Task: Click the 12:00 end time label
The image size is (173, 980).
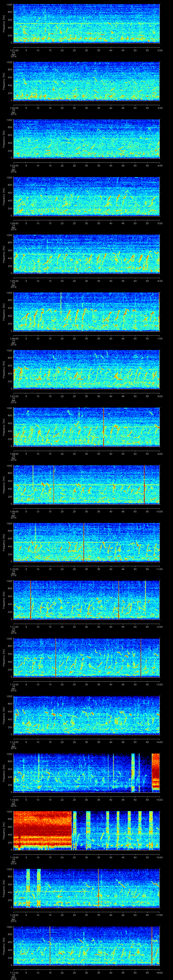Action: (160, 627)
